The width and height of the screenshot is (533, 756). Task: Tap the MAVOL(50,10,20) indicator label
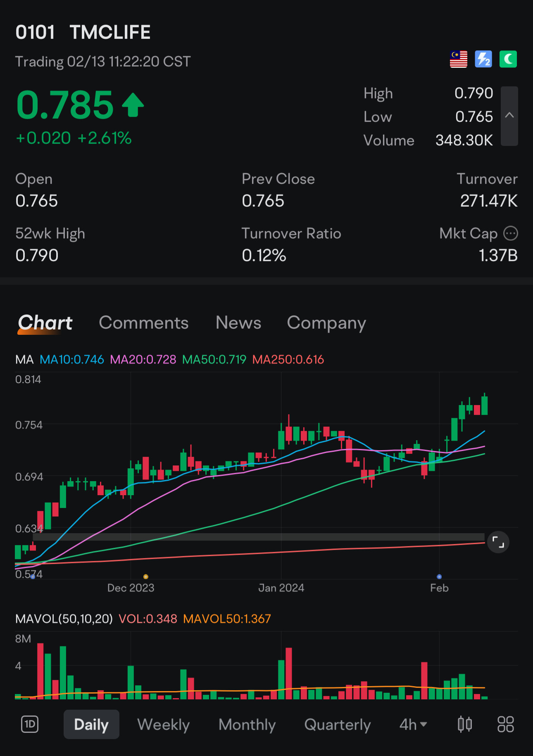click(64, 619)
